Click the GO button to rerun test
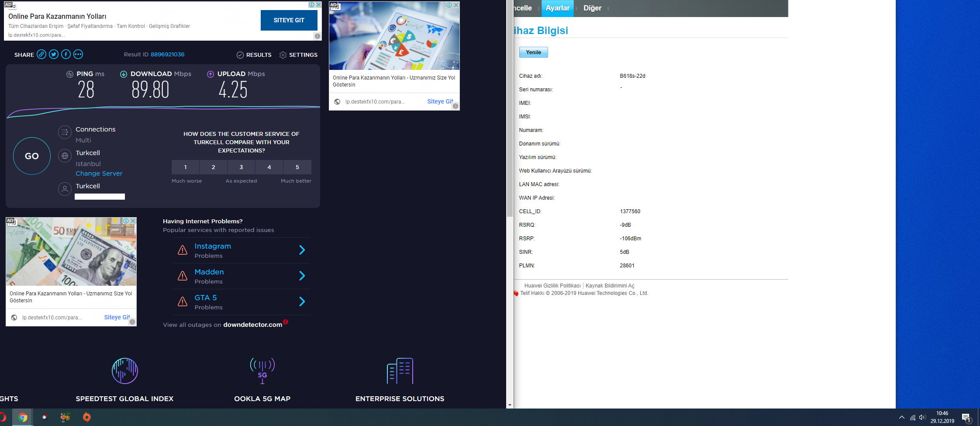The image size is (980, 426). pos(32,156)
